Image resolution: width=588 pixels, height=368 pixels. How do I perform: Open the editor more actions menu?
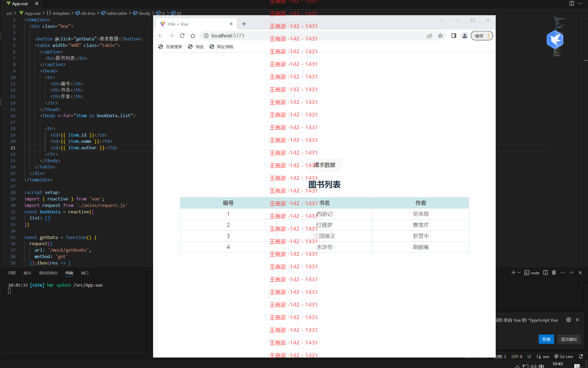(580, 4)
